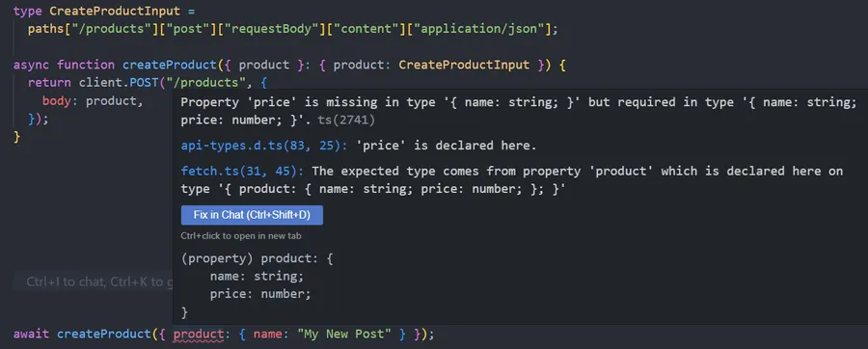
Task: Click the 'Property 'price' is missing' error message
Action: tap(519, 111)
